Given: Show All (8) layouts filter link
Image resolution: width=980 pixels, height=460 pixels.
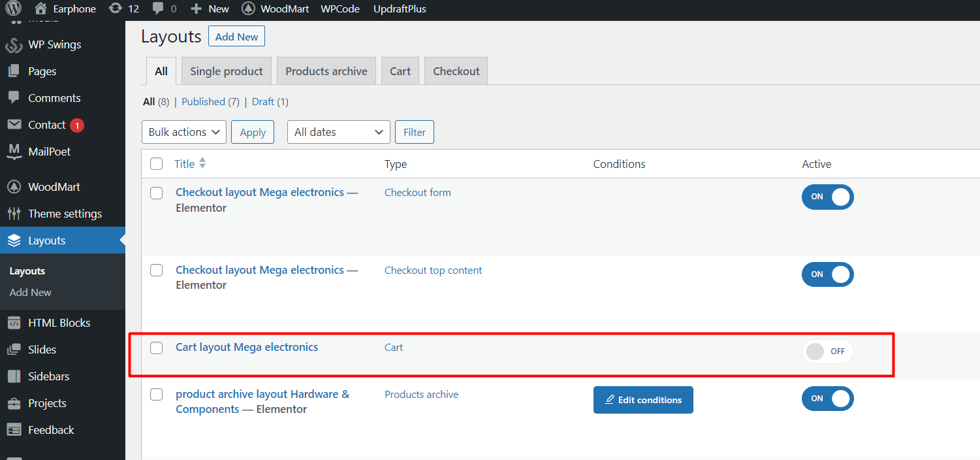Looking at the screenshot, I should click(x=156, y=102).
